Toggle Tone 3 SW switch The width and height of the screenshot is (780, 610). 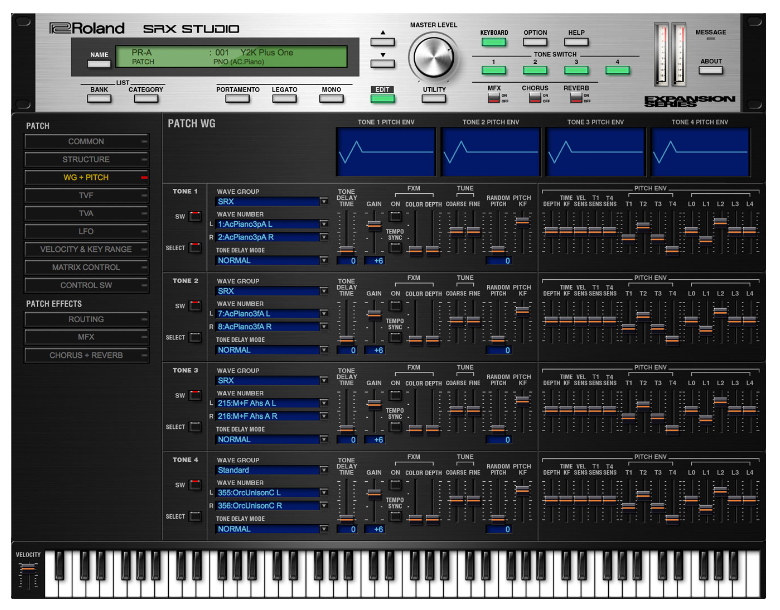pos(195,396)
